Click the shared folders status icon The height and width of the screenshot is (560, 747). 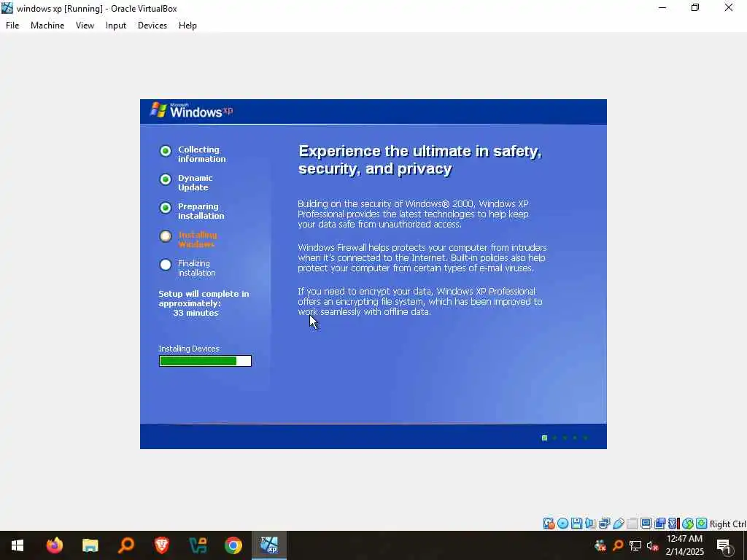(x=632, y=524)
